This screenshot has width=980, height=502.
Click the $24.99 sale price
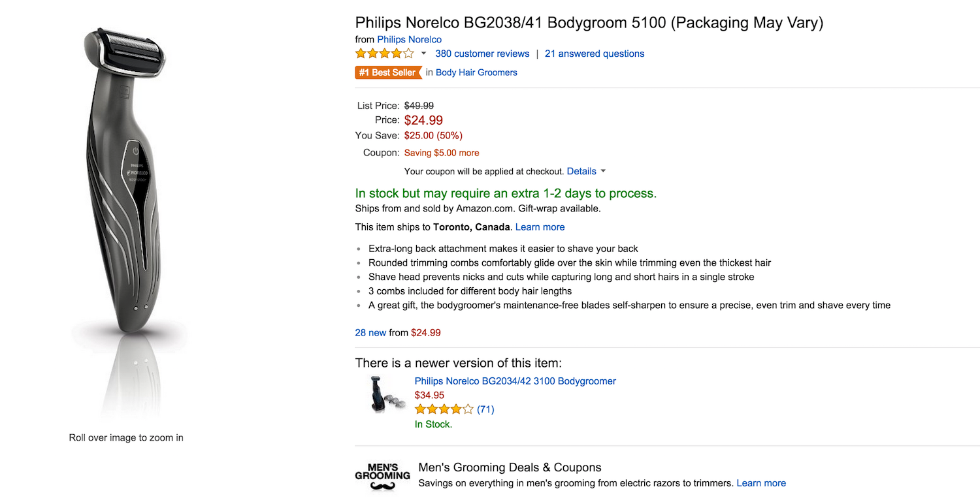pos(423,120)
